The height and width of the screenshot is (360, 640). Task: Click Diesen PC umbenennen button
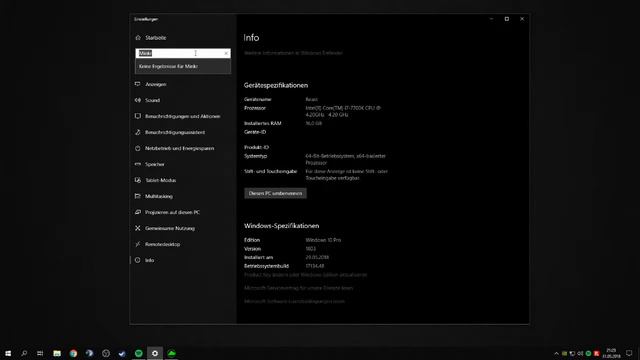[276, 193]
